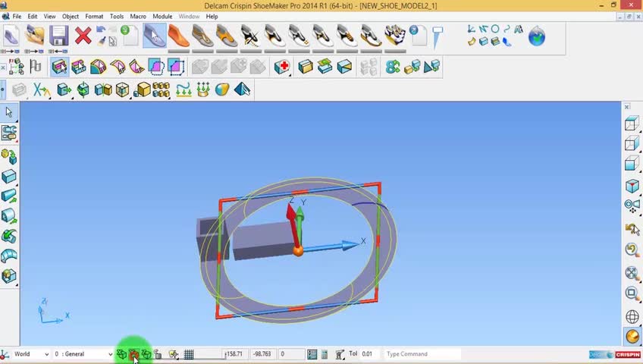This screenshot has width=643, height=364.
Task: Toggle the orange shaded sphere view button
Action: point(632,336)
